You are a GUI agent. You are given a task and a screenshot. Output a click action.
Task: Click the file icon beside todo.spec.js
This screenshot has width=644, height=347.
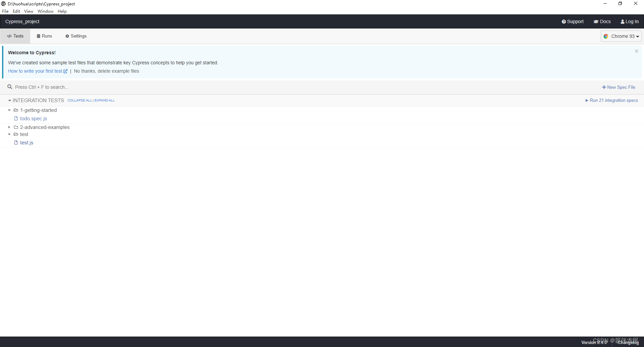pyautogui.click(x=16, y=119)
